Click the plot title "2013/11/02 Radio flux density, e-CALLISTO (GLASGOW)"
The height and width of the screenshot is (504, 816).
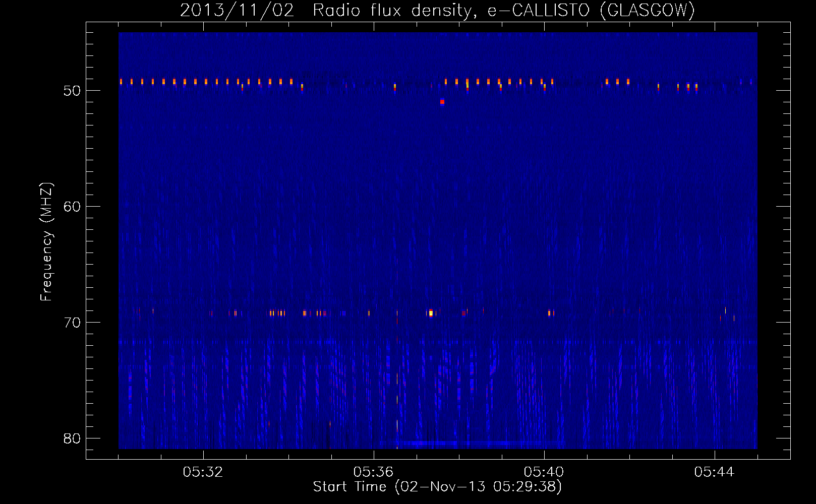coord(437,10)
